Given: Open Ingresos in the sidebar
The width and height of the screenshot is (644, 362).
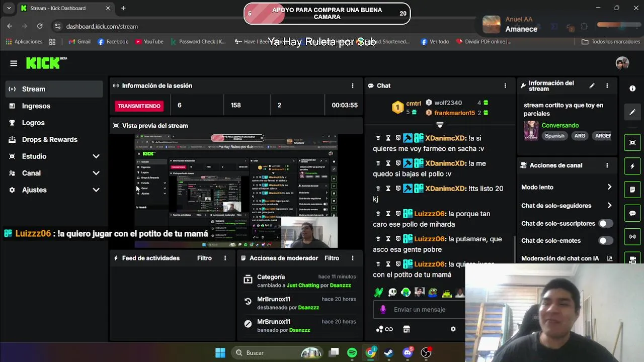Looking at the screenshot, I should tap(54, 106).
